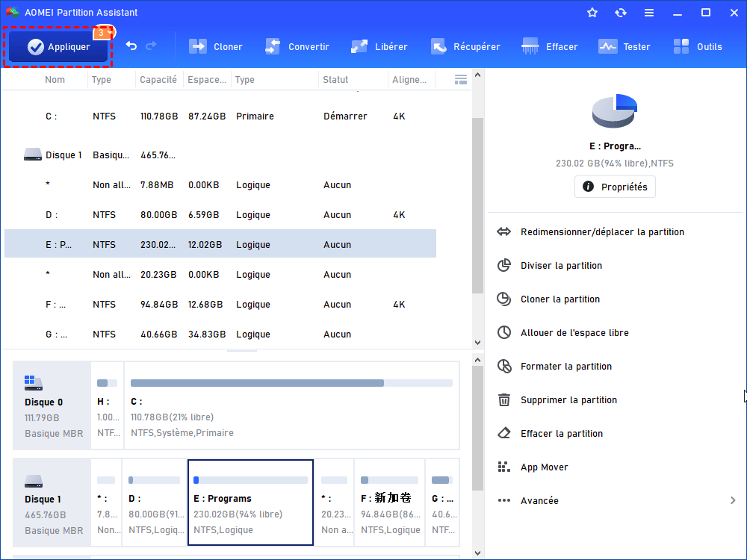This screenshot has width=747, height=560.
Task: Open the Cloner tool
Action: click(x=216, y=46)
